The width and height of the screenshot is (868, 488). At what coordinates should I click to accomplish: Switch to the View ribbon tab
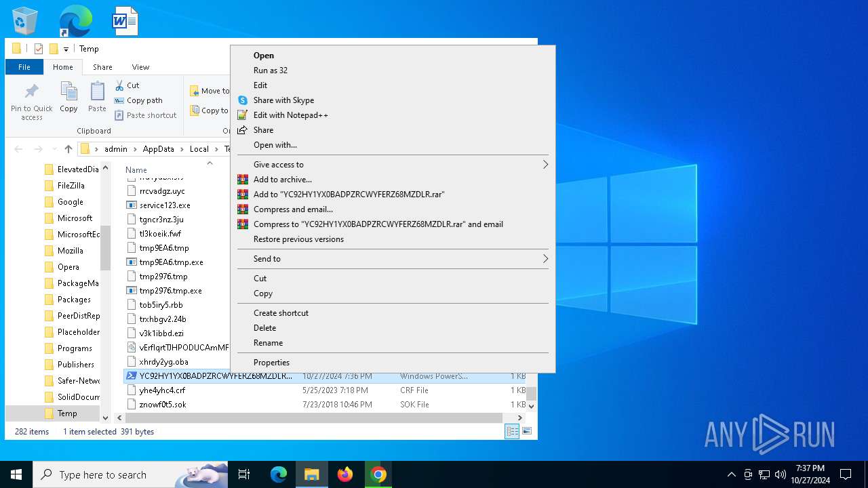(140, 67)
